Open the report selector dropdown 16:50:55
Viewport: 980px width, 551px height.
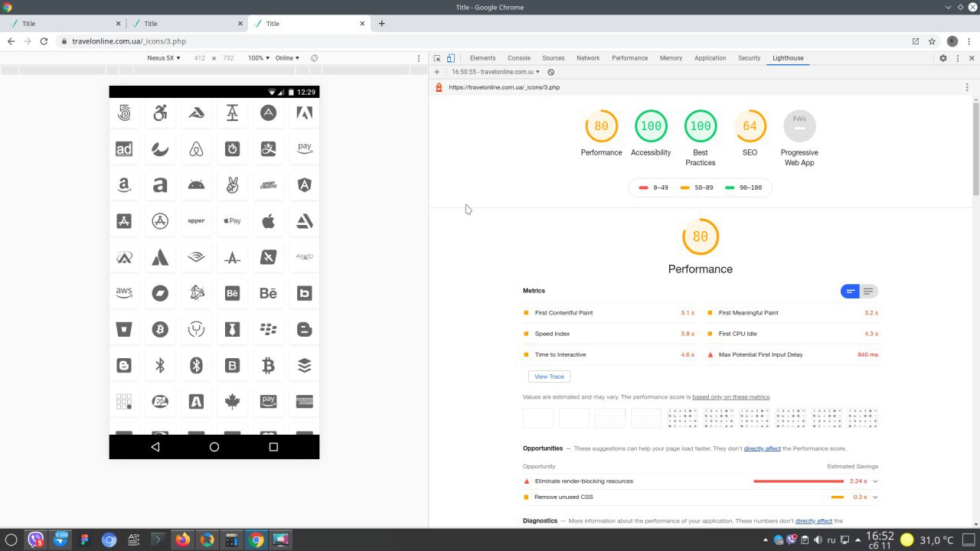[495, 72]
